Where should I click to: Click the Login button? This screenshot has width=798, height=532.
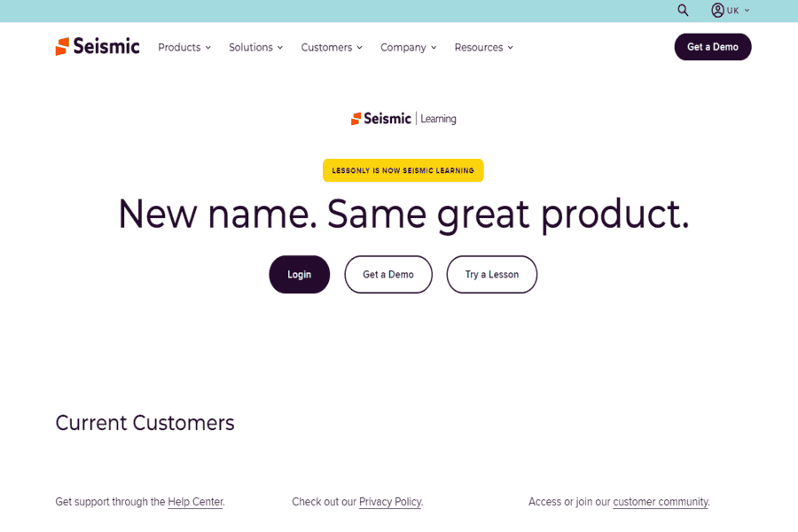(300, 274)
